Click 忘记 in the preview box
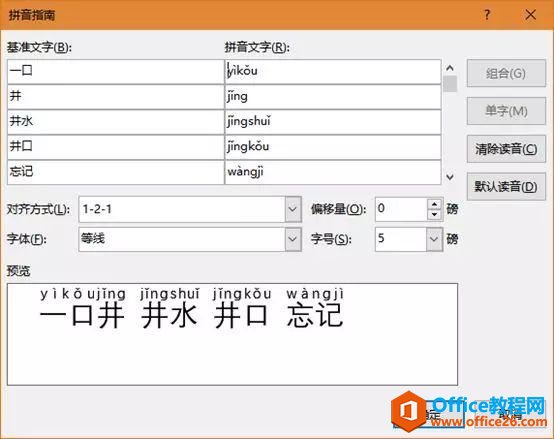The image size is (554, 439). pyautogui.click(x=314, y=315)
